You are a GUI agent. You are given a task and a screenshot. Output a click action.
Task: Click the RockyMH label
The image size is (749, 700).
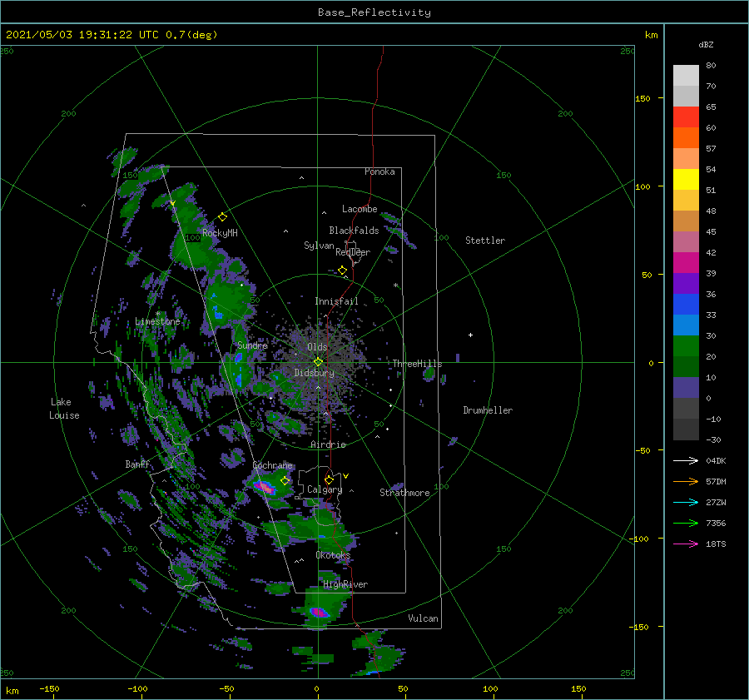(x=220, y=233)
